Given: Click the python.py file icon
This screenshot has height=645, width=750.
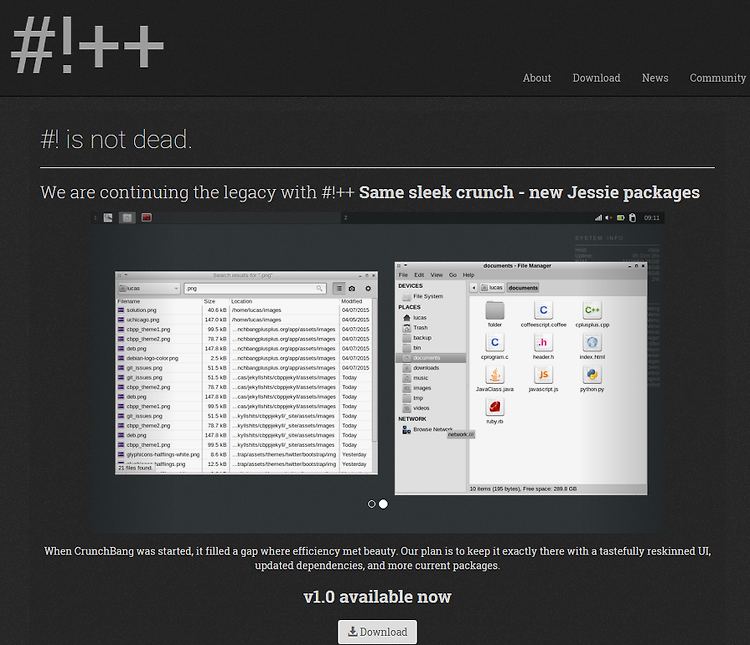Looking at the screenshot, I should (x=592, y=375).
